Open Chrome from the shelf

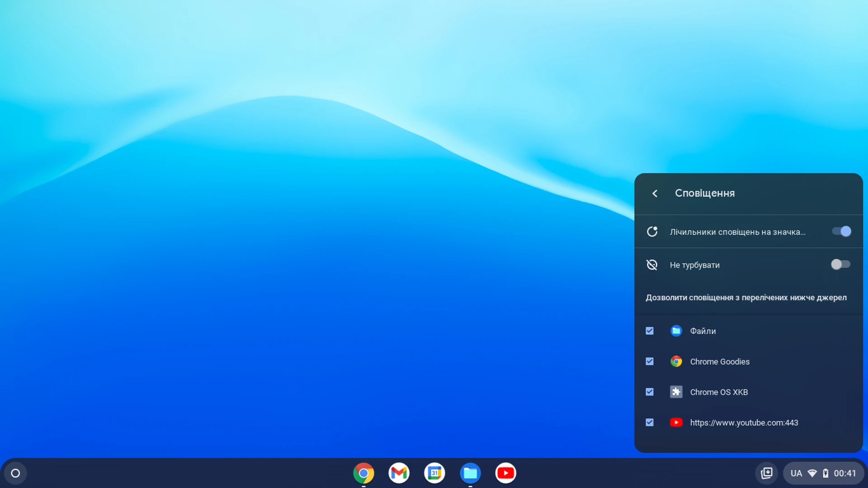click(x=363, y=473)
